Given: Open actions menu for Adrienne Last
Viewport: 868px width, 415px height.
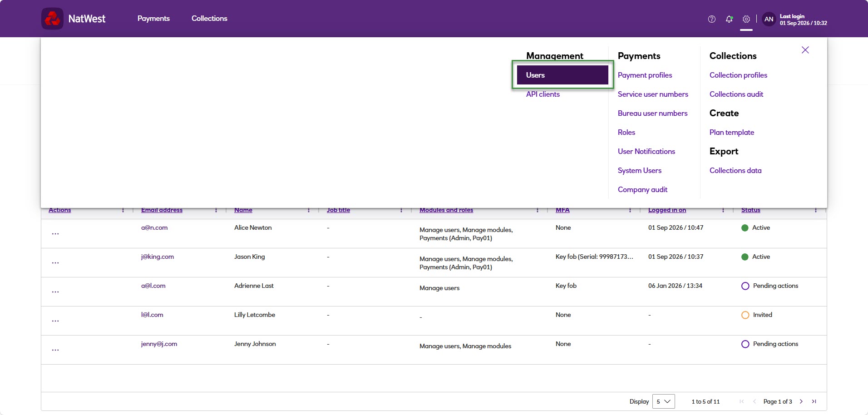Looking at the screenshot, I should [x=55, y=292].
